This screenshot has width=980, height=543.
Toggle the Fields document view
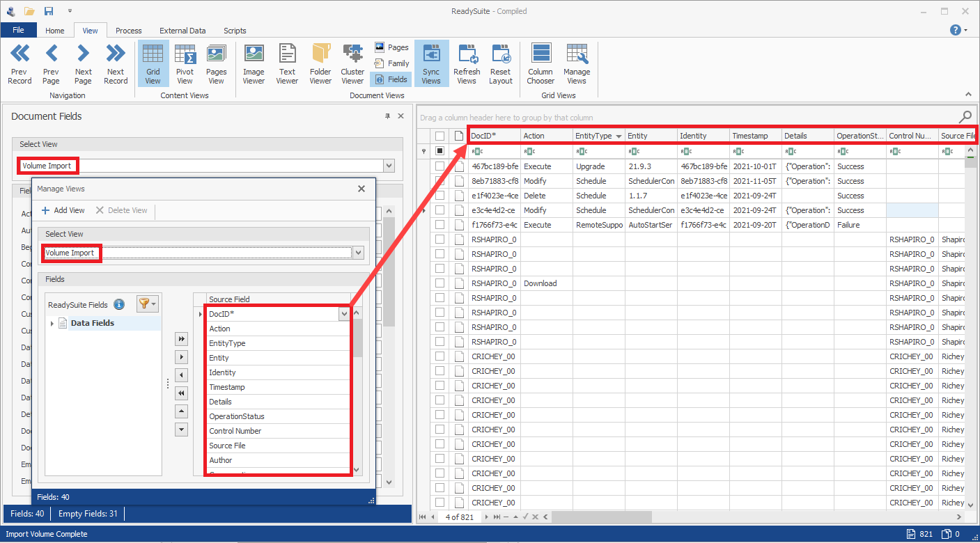(391, 79)
